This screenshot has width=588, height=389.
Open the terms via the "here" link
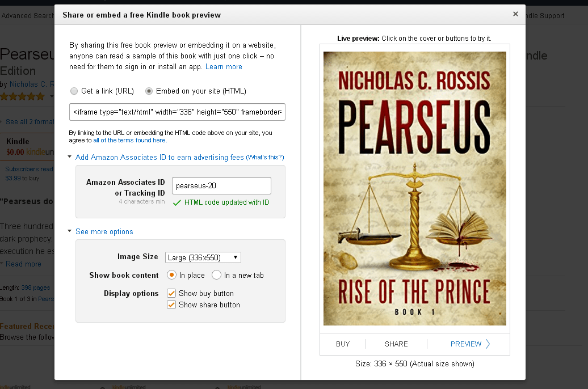click(x=159, y=140)
